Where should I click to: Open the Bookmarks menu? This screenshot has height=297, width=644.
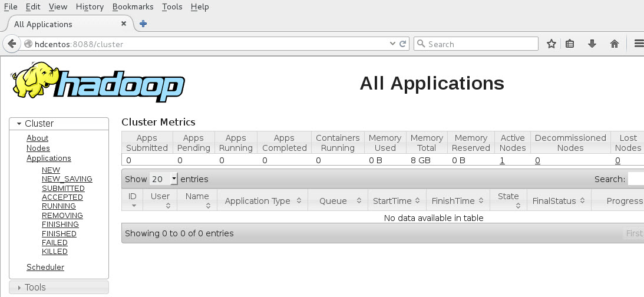tap(133, 7)
